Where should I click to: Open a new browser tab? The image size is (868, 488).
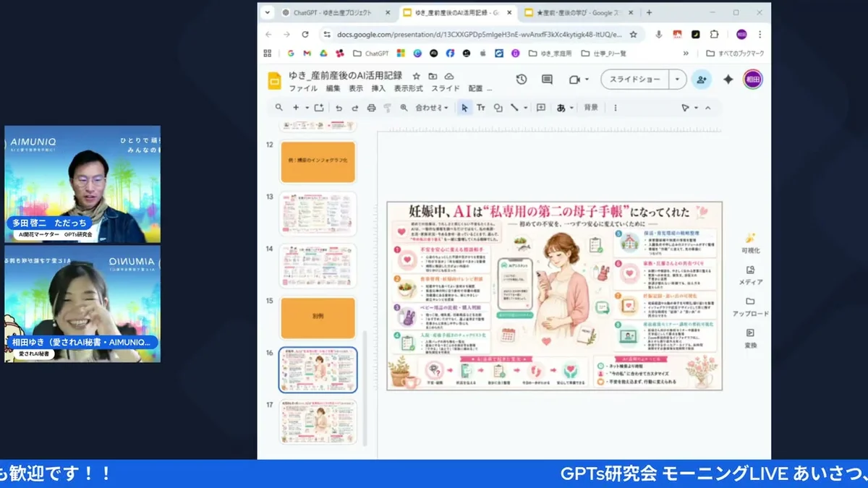click(649, 12)
